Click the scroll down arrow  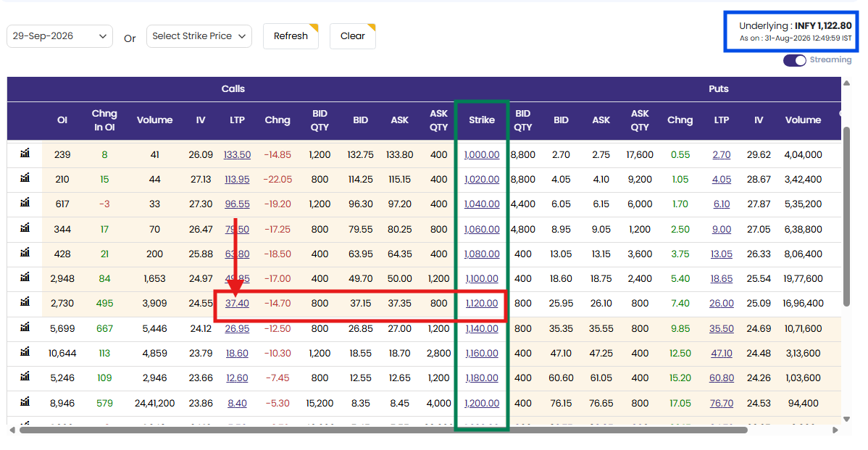click(846, 419)
